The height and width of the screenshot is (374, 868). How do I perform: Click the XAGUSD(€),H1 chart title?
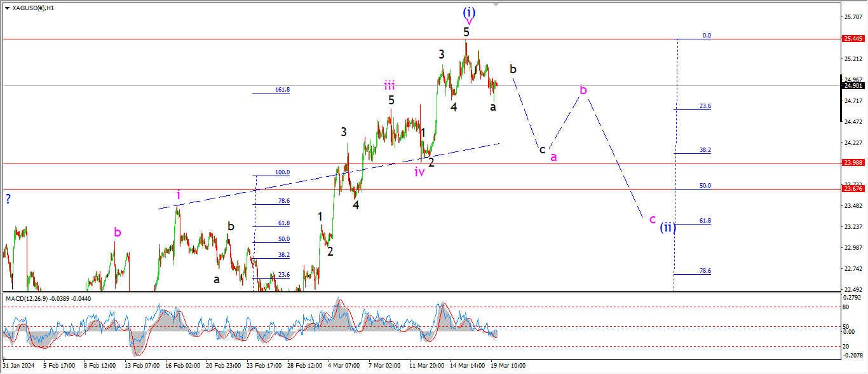[x=33, y=8]
